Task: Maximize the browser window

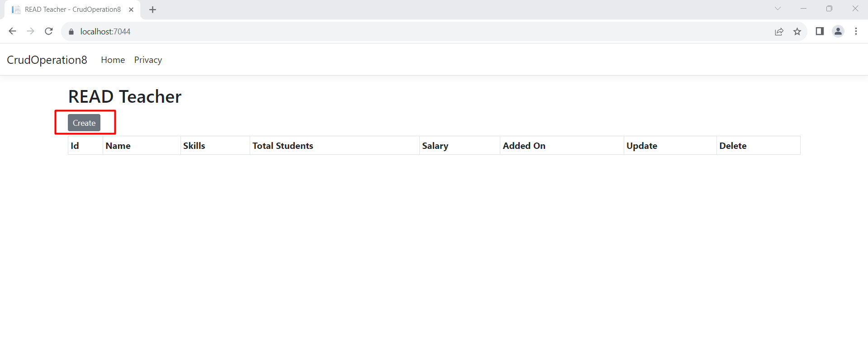Action: [x=829, y=9]
